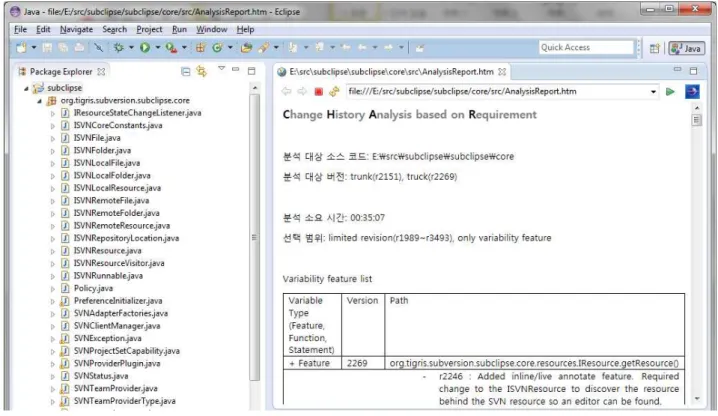Select SVNStatus.java in Package Explorer

point(101,376)
